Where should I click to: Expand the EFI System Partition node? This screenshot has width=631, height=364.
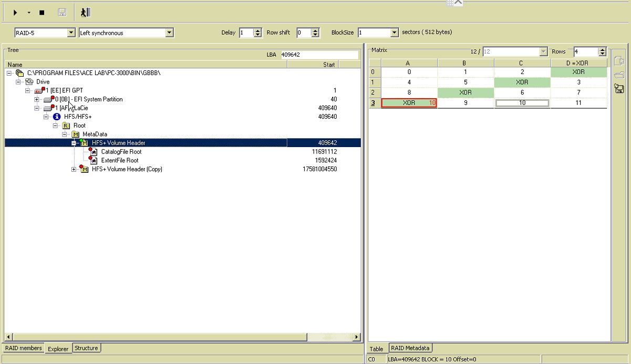tap(37, 99)
